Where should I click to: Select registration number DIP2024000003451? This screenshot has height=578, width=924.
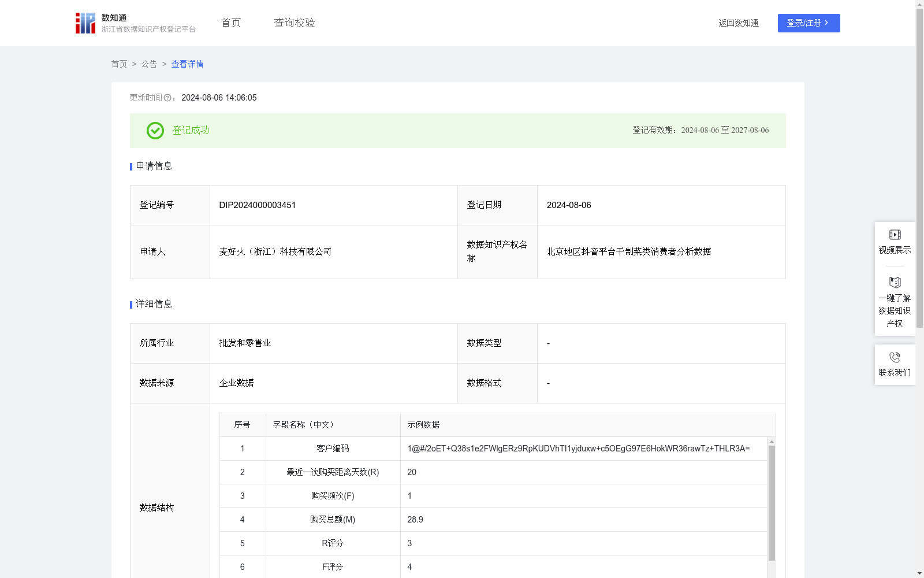click(258, 205)
